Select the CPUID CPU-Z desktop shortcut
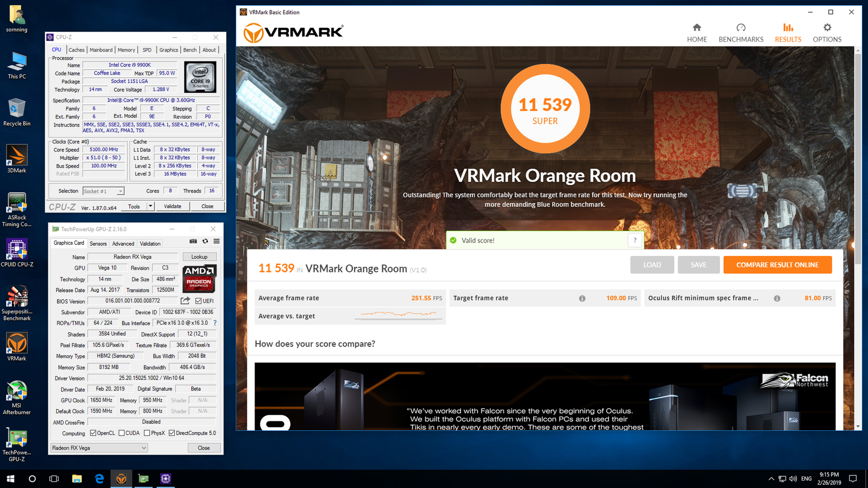The height and width of the screenshot is (488, 868). [x=17, y=253]
